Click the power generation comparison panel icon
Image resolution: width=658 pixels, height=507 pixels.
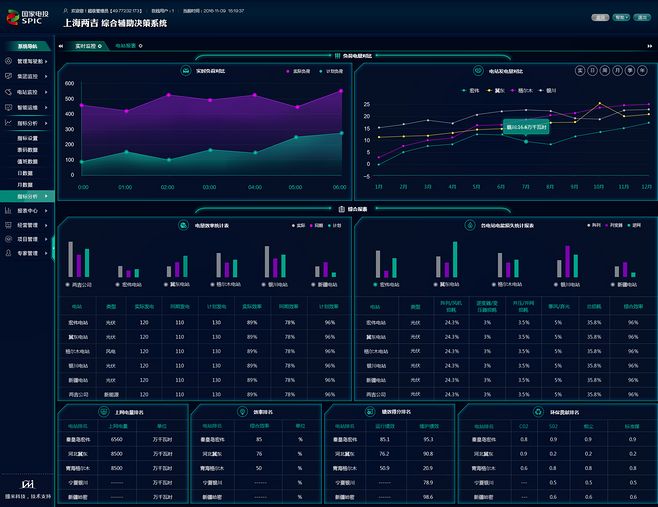478,71
